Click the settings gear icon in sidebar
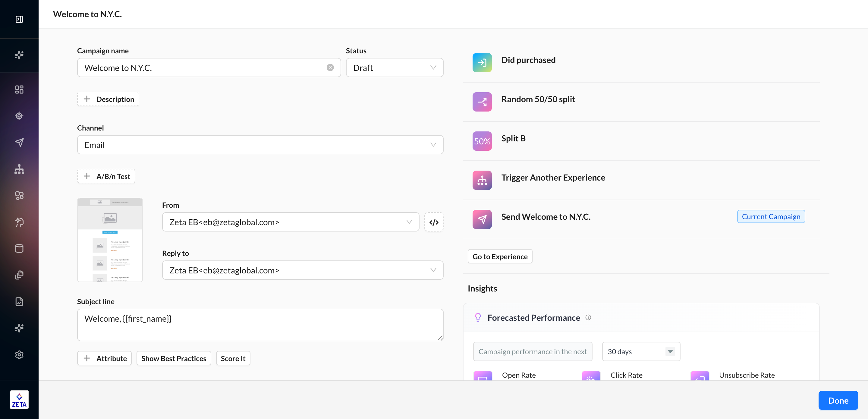The width and height of the screenshot is (868, 419). (19, 354)
